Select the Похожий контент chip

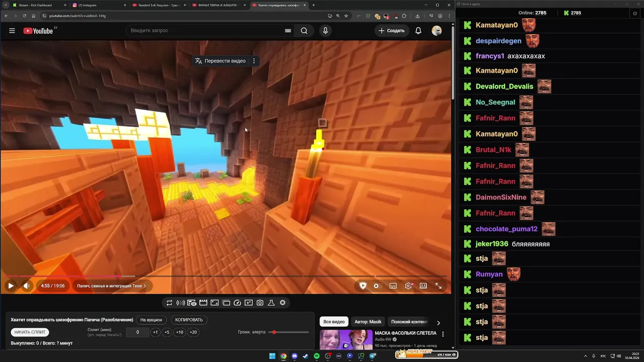409,322
